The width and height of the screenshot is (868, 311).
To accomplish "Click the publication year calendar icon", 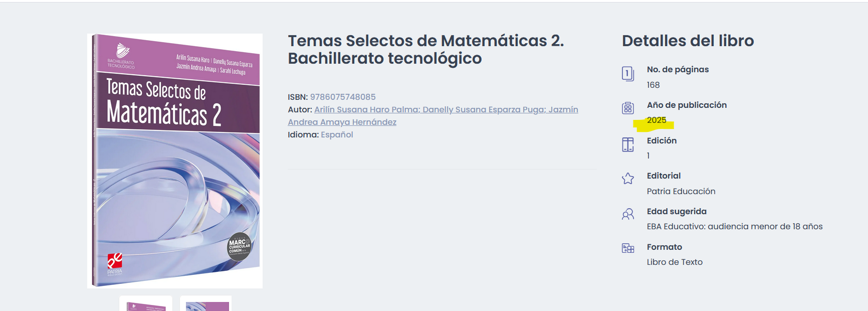I will (628, 108).
